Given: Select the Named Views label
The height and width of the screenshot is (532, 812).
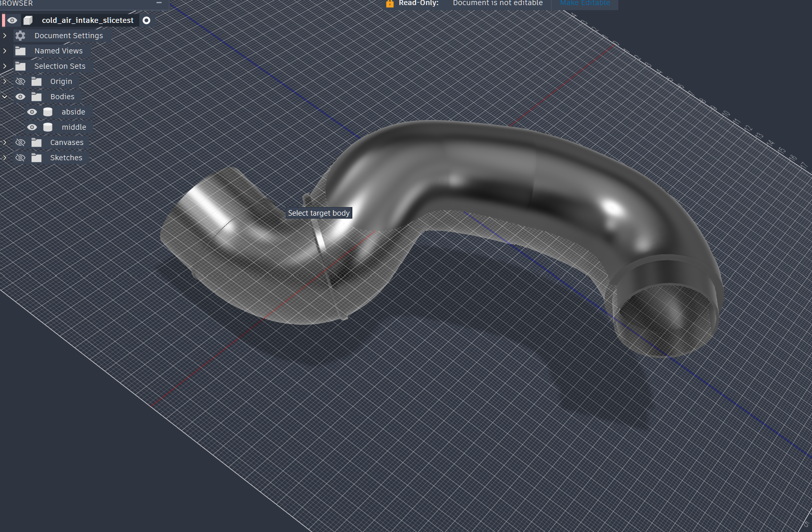Looking at the screenshot, I should 58,51.
